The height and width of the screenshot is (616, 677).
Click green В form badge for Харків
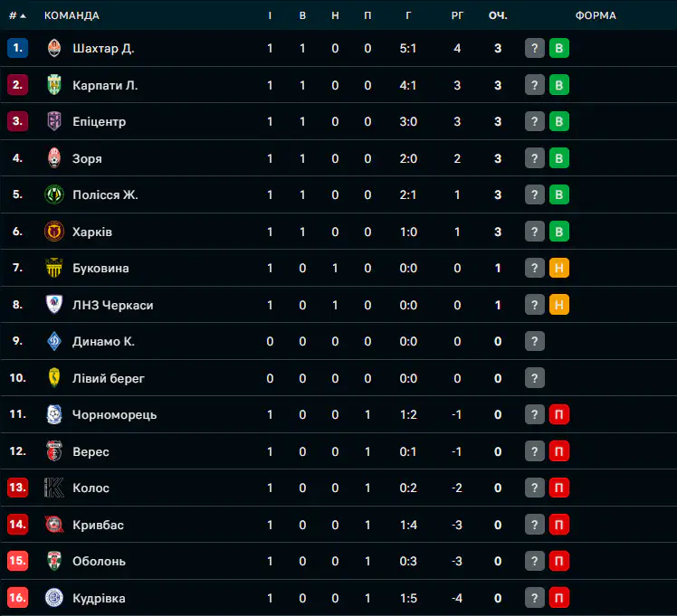click(x=559, y=232)
